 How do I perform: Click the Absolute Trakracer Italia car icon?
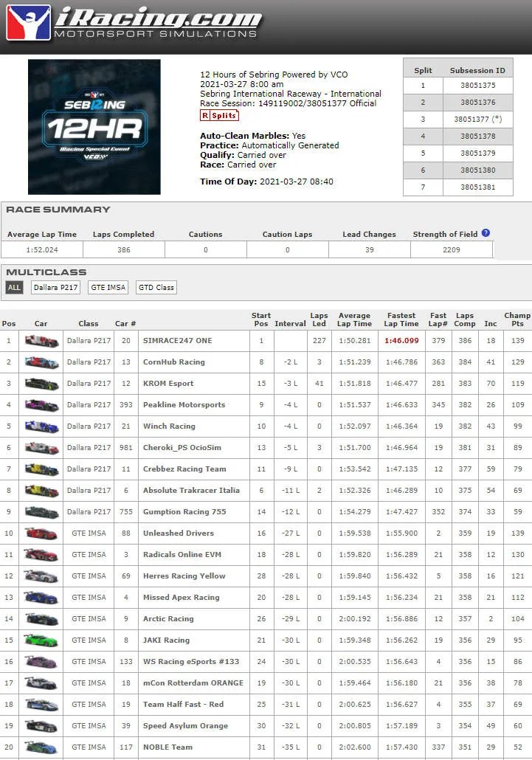click(x=41, y=490)
